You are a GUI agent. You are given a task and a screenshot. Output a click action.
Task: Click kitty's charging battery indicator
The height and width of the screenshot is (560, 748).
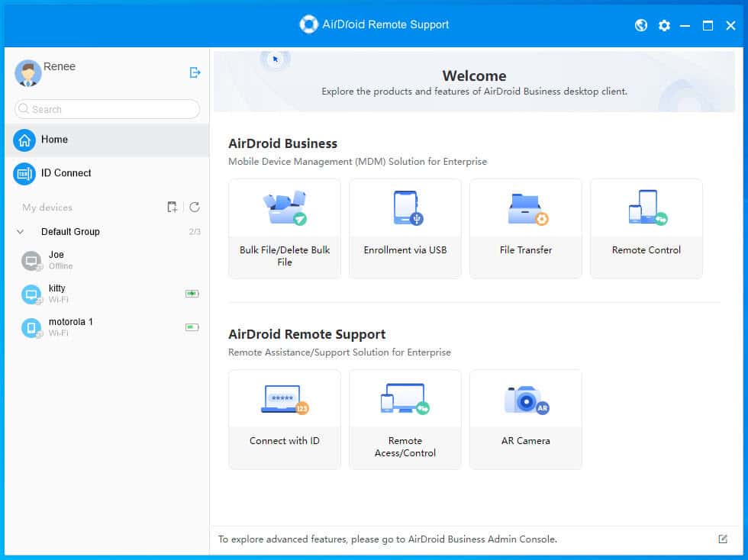point(192,294)
